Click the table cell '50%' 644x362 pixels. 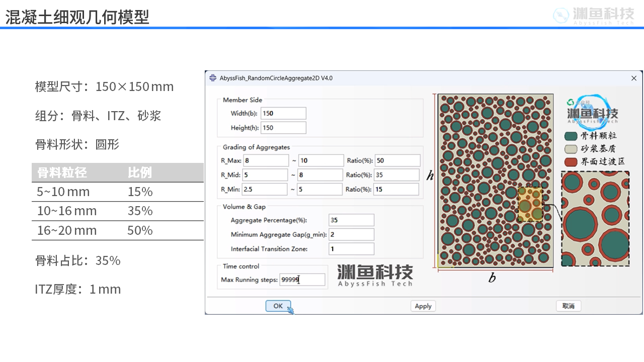140,230
